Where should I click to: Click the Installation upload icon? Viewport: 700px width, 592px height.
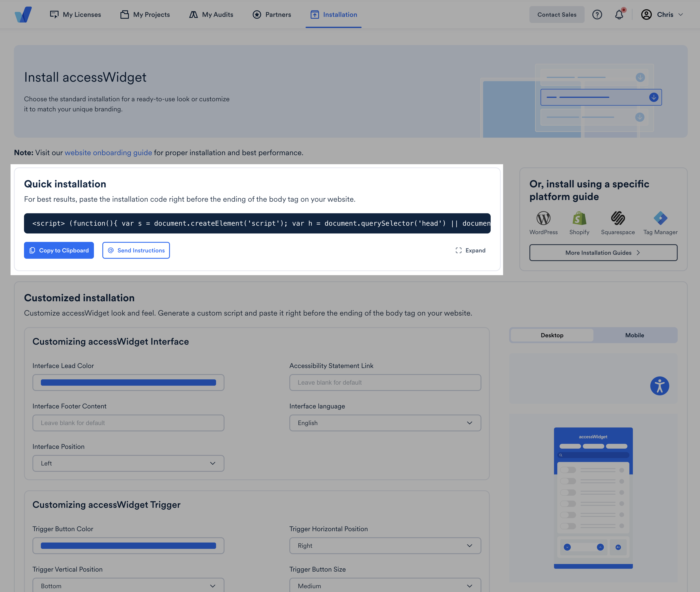pyautogui.click(x=315, y=15)
